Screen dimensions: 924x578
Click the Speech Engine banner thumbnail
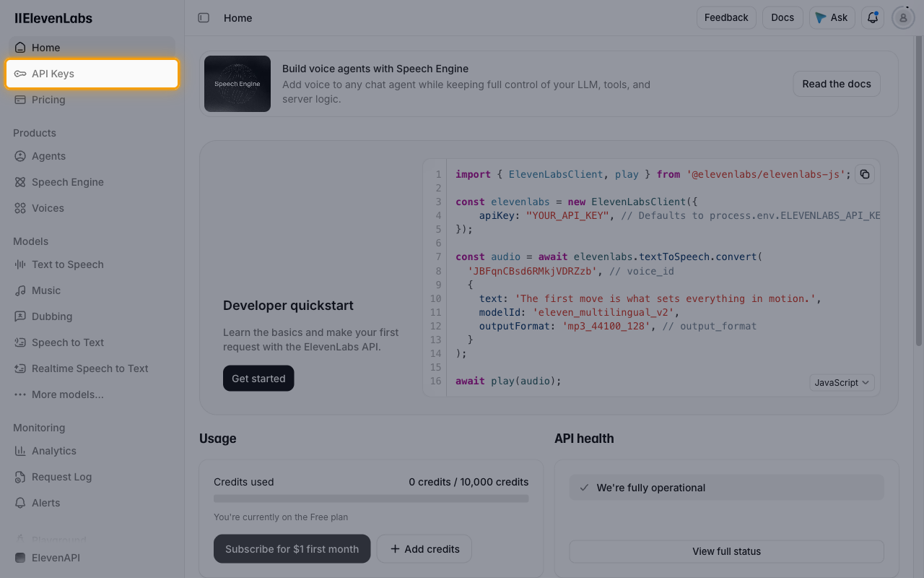tap(237, 84)
